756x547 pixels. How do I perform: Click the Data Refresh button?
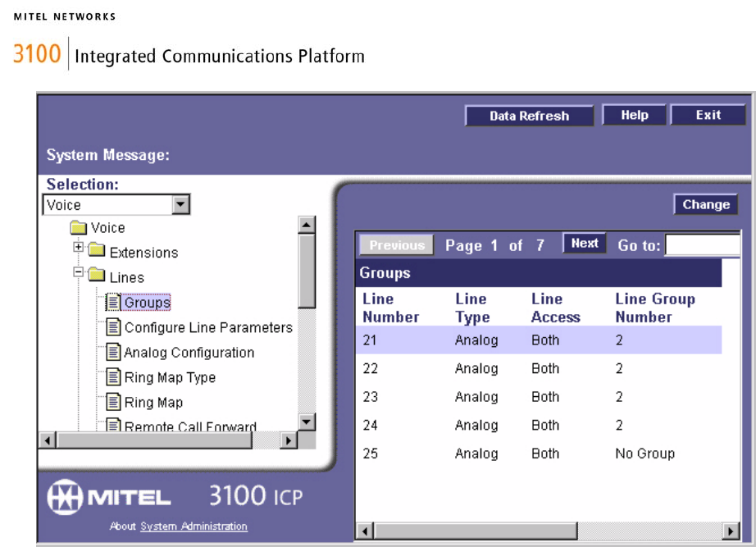[x=529, y=116]
